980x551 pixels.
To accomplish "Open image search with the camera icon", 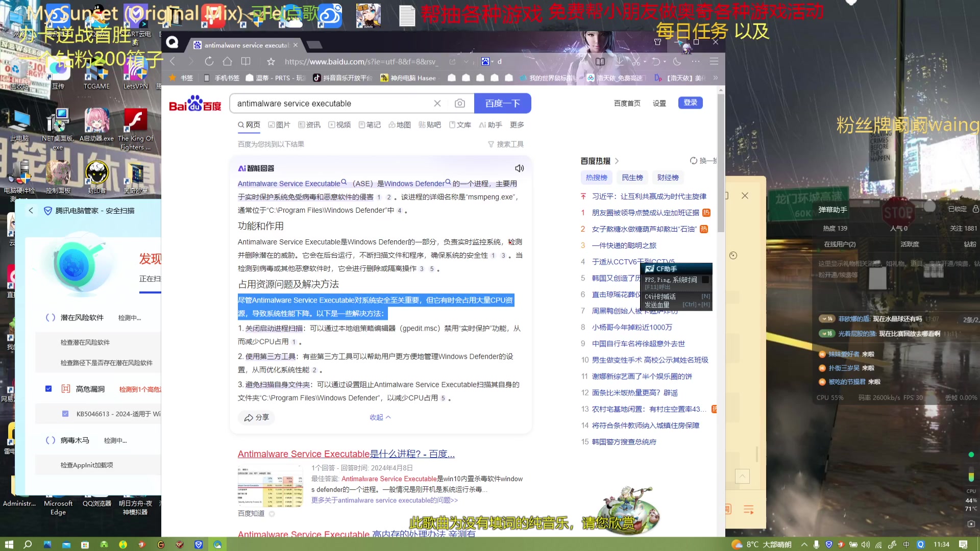I will [x=460, y=104].
